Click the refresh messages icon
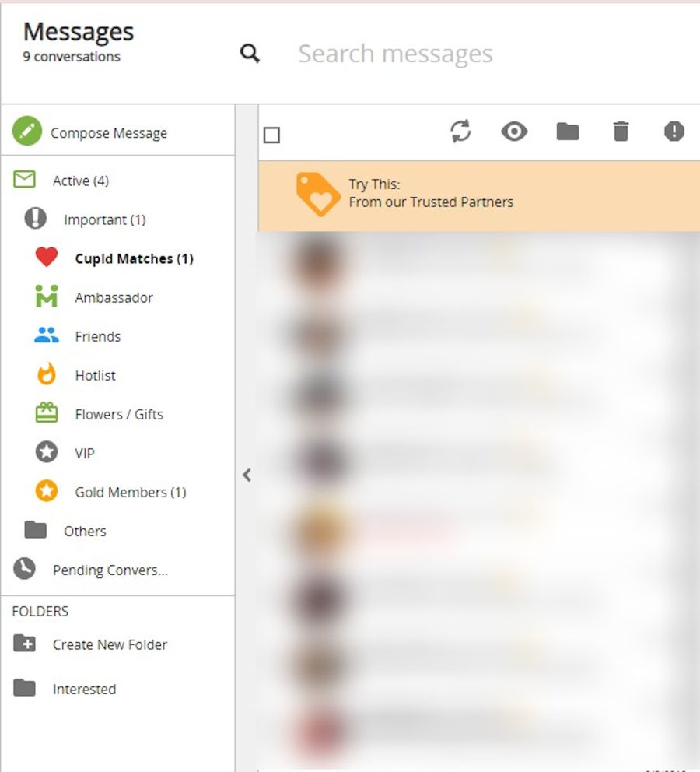Screen dimensions: 700x772 pyautogui.click(x=460, y=132)
